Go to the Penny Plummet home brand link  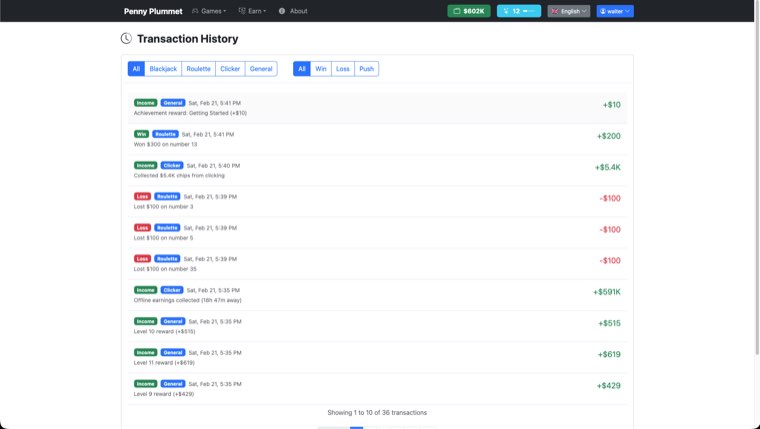tap(153, 11)
